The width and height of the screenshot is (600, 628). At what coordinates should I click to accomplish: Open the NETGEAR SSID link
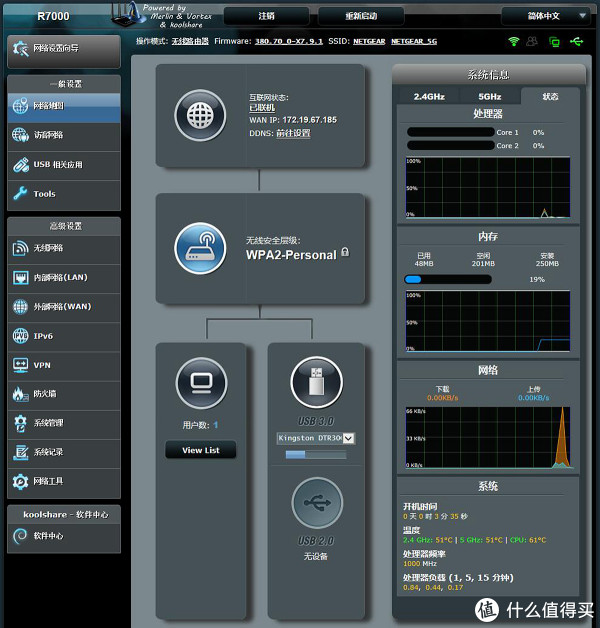[369, 41]
